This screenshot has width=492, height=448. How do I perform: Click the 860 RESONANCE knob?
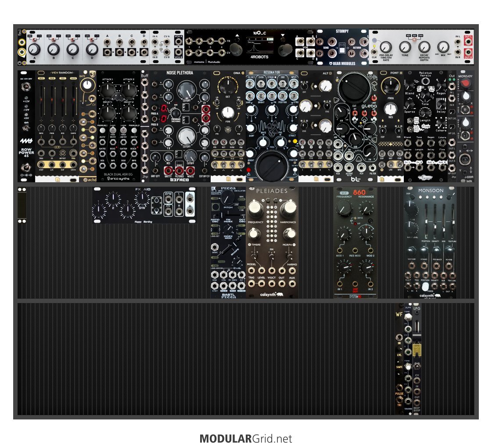click(366, 208)
